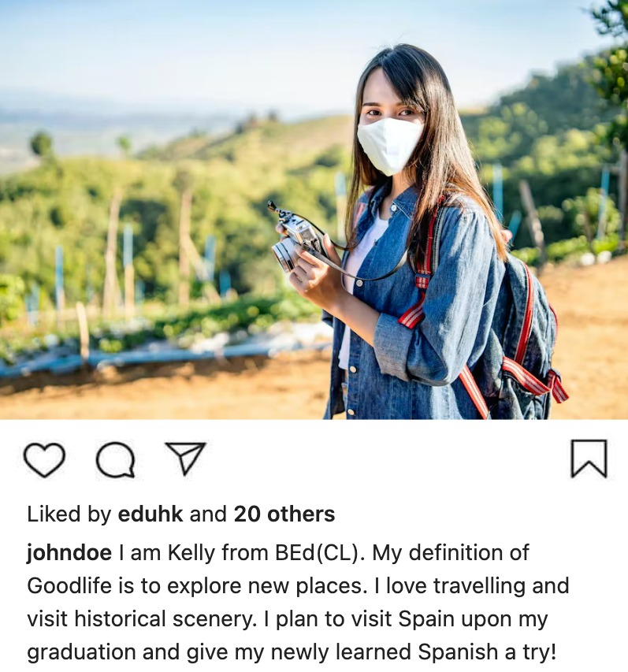
Task: Click the word 'Goodlife' in the caption
Action: [x=69, y=585]
